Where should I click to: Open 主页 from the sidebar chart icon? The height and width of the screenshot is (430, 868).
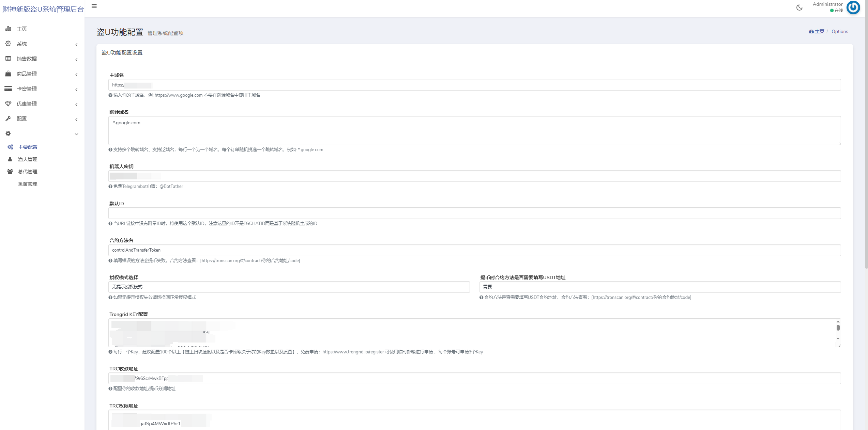coord(8,29)
